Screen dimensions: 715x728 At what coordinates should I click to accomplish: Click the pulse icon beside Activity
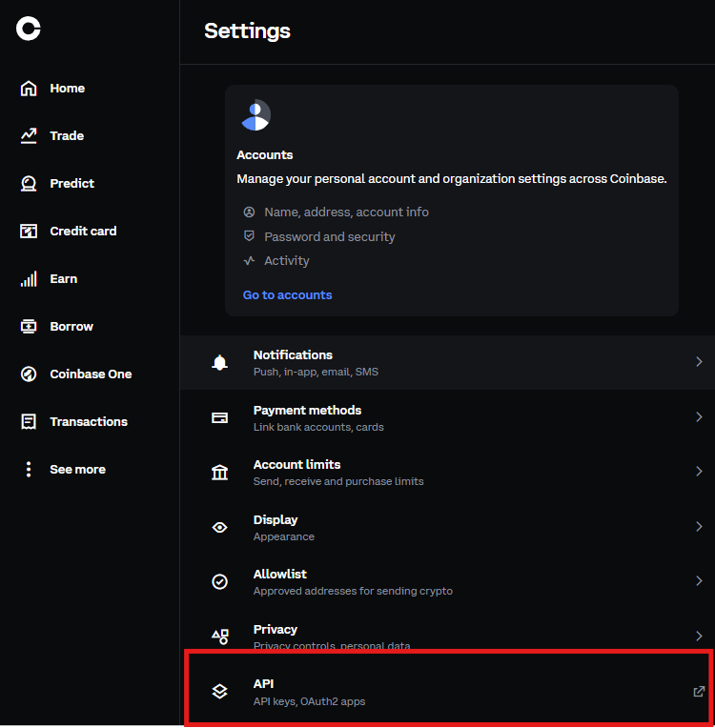(249, 260)
